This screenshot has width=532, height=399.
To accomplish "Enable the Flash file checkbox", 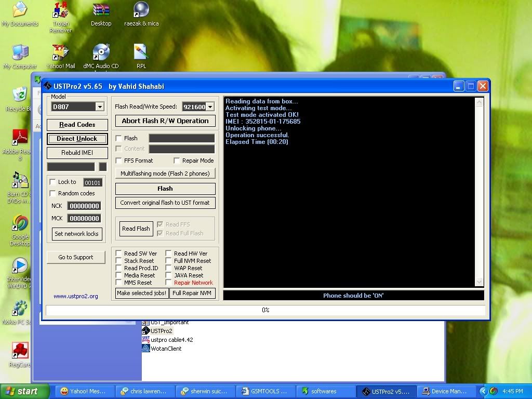I will click(x=119, y=138).
